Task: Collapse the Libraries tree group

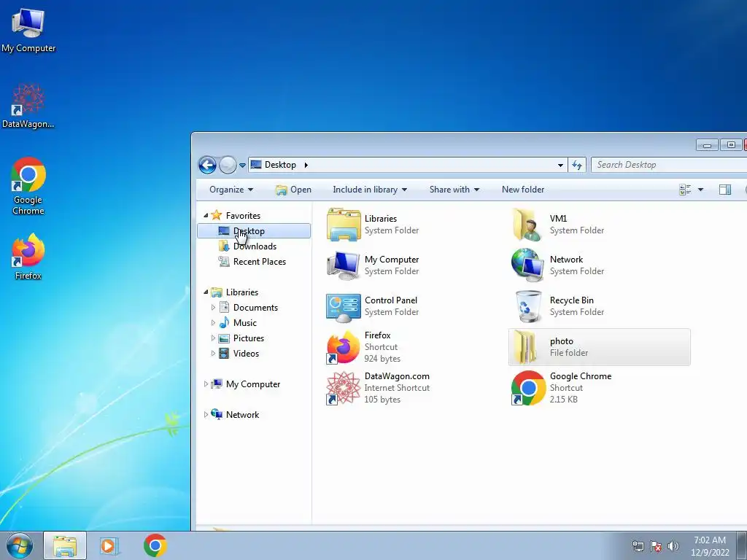Action: 206,292
